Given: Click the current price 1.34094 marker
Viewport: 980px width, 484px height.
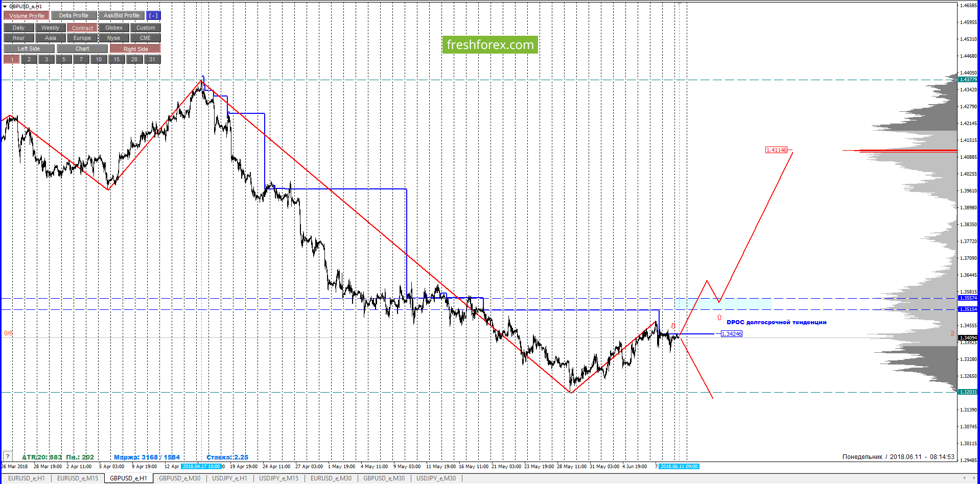Looking at the screenshot, I should [x=968, y=338].
